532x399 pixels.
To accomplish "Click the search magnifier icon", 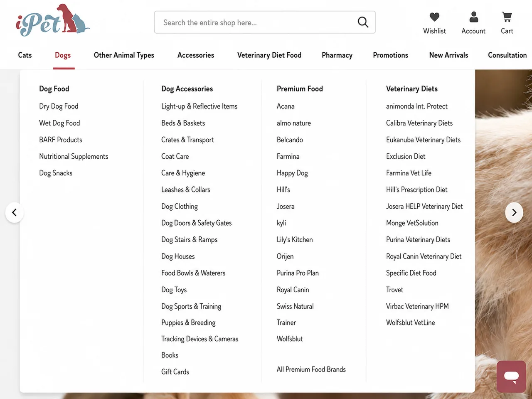I will click(363, 22).
